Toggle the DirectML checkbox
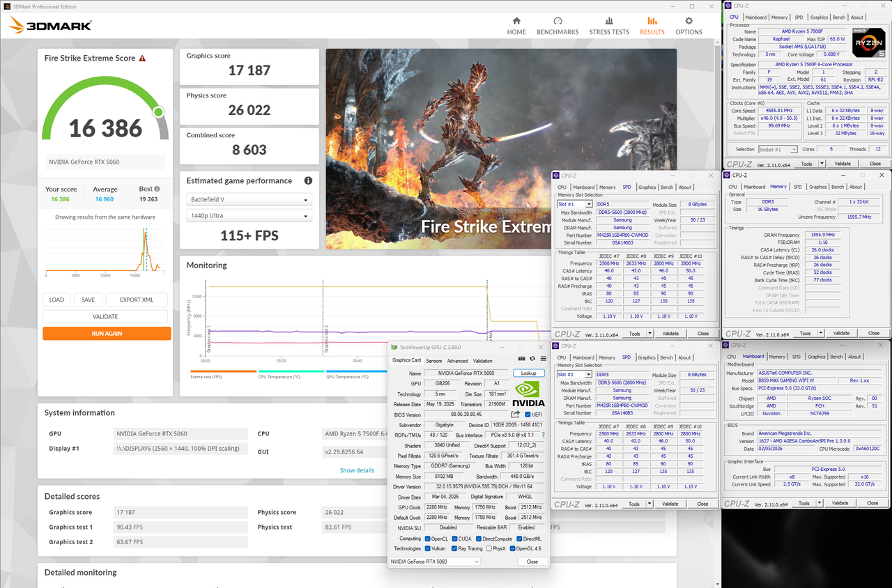Screen dimensions: 892x588 click(x=519, y=539)
